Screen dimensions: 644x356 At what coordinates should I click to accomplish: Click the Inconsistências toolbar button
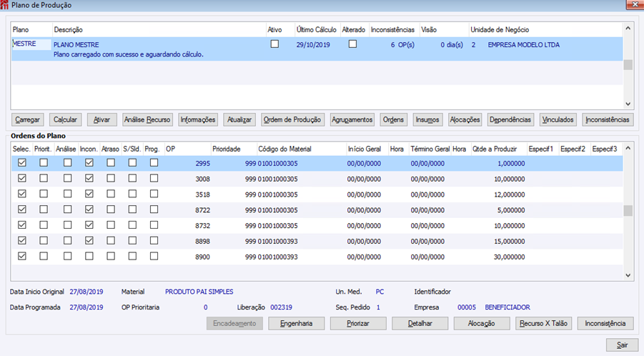[608, 119]
